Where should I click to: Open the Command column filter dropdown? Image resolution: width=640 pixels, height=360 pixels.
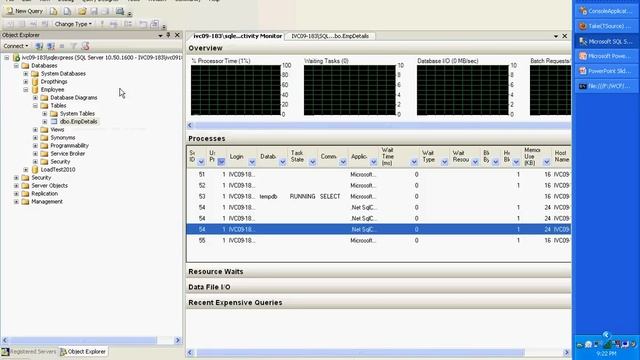[x=343, y=162]
